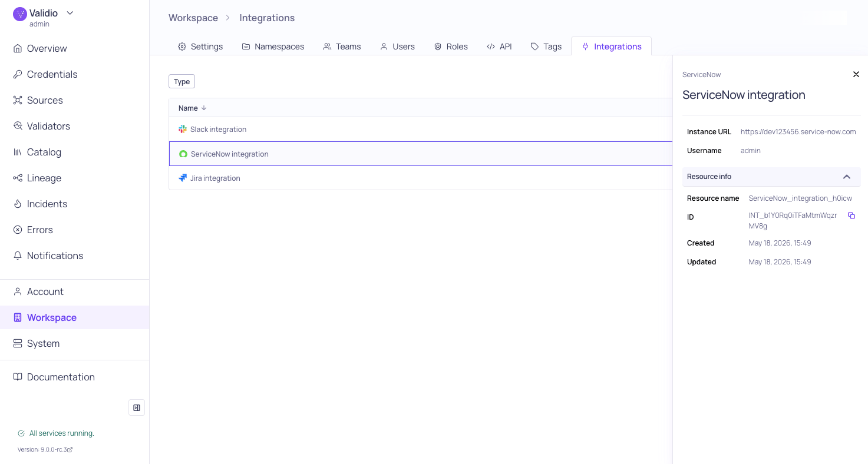Switch to the Users tab
The width and height of the screenshot is (868, 464).
click(x=397, y=47)
